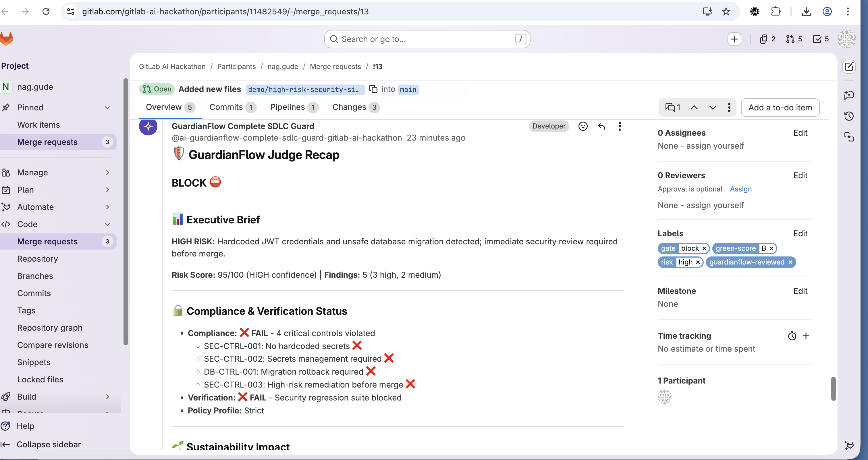Screen dimensions: 868x460
Task: Add time entry plus icon
Action: tap(806, 336)
